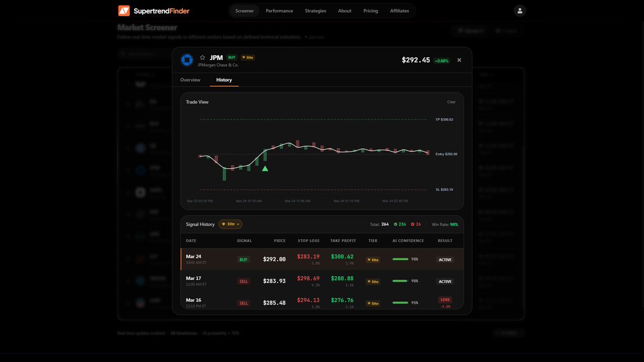Click the ACTIVE result in Mar 17 row
644x362 pixels.
pos(445,282)
